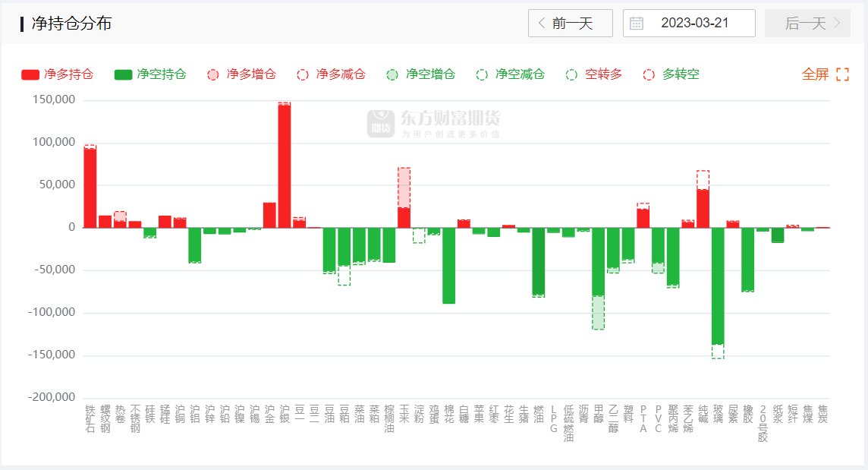Image resolution: width=868 pixels, height=470 pixels.
Task: Click the 塑料 axis label
Action: pyautogui.click(x=627, y=414)
